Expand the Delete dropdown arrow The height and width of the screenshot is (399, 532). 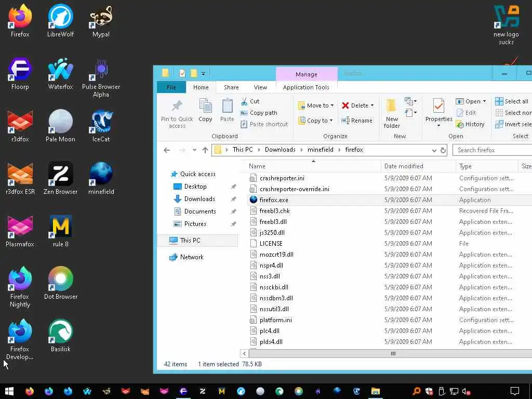[x=372, y=105]
